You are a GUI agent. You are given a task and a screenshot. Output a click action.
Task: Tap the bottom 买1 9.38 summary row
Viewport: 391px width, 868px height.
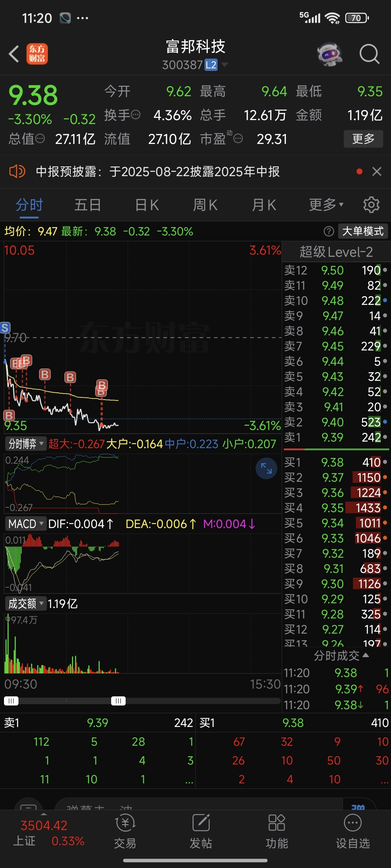point(293,723)
